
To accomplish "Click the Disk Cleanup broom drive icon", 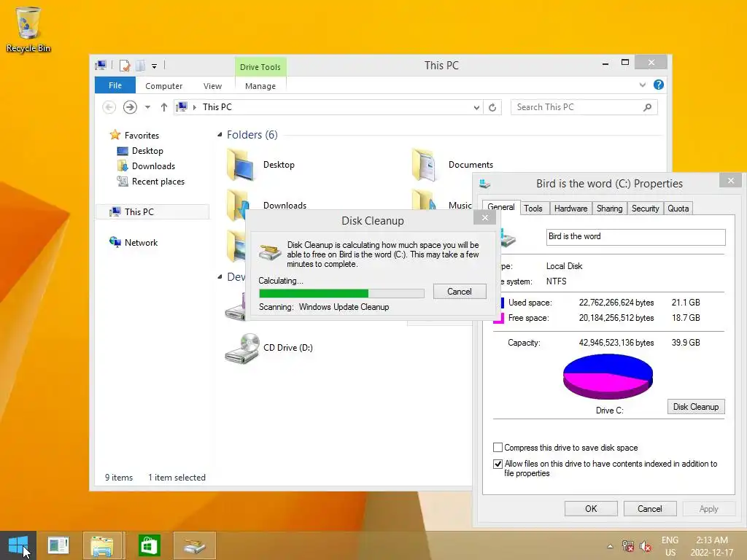I will 270,252.
